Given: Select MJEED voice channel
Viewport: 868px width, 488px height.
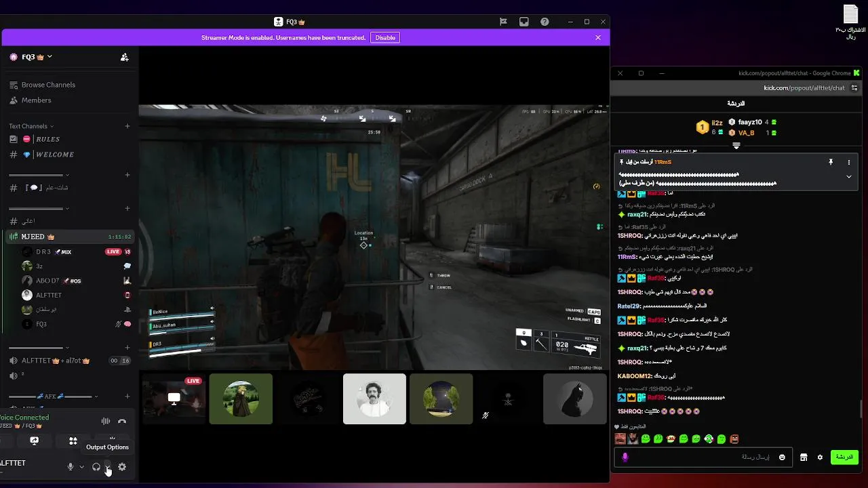Looking at the screenshot, I should point(69,237).
